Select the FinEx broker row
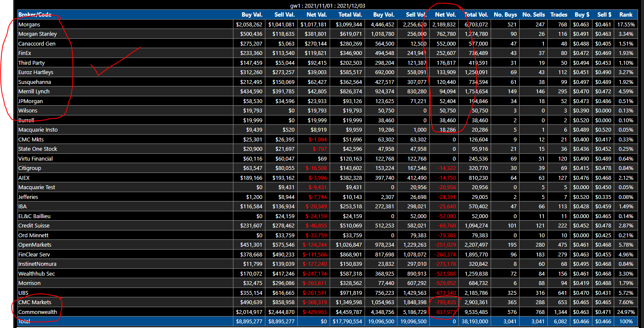This screenshot has height=328, width=644. pyautogui.click(x=328, y=53)
